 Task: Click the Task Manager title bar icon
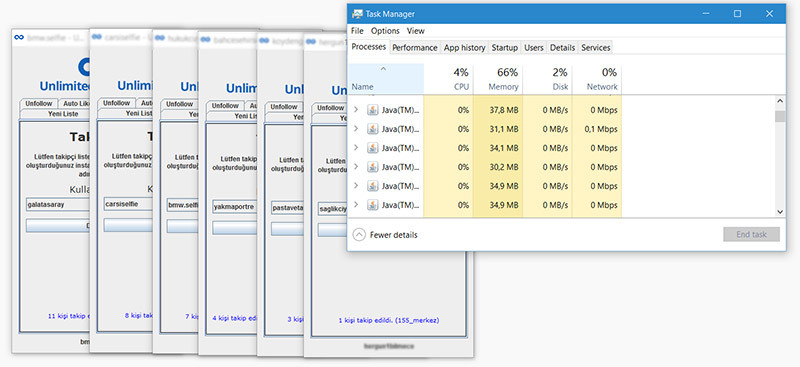[x=358, y=14]
